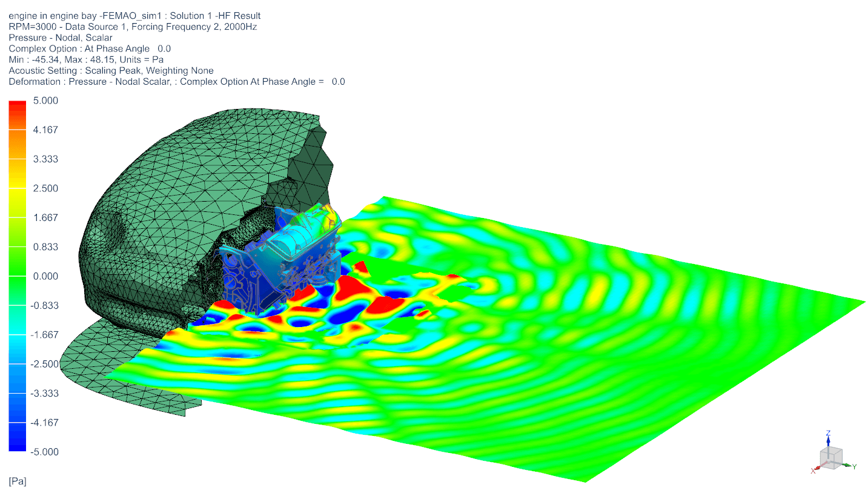Click the blue Z axis of the triad
Viewport: 868px width, 502px height.
pos(828,440)
